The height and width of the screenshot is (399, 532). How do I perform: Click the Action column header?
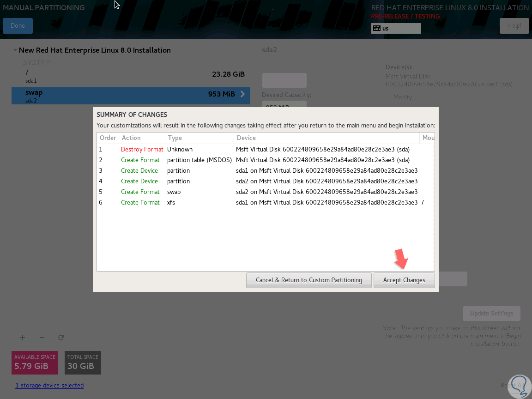[x=142, y=138]
